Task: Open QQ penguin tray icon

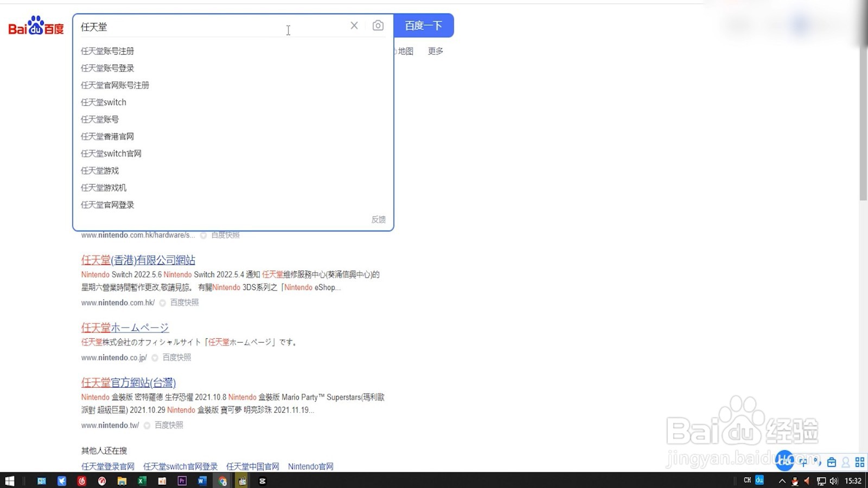Action: [795, 481]
